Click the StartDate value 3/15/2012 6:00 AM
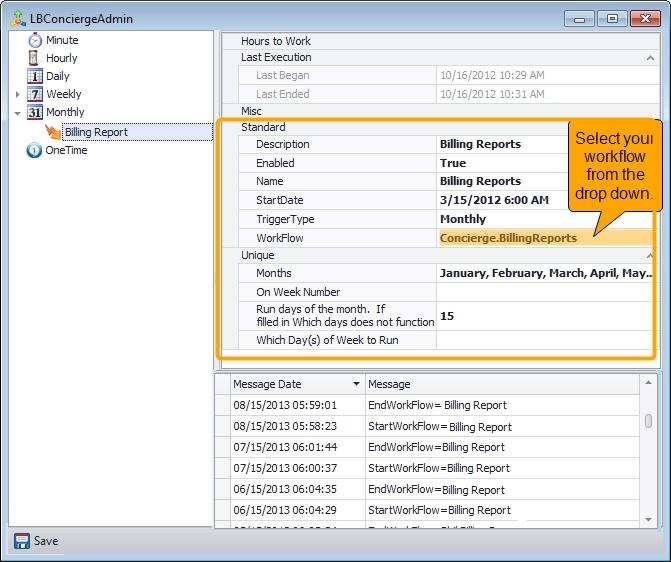The height and width of the screenshot is (562, 671). (494, 200)
